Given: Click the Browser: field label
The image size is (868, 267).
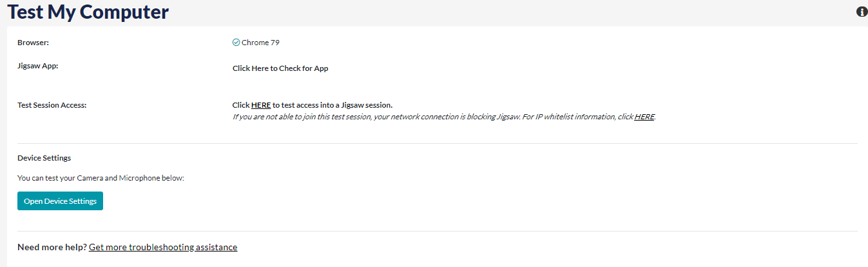Looking at the screenshot, I should pyautogui.click(x=34, y=43).
